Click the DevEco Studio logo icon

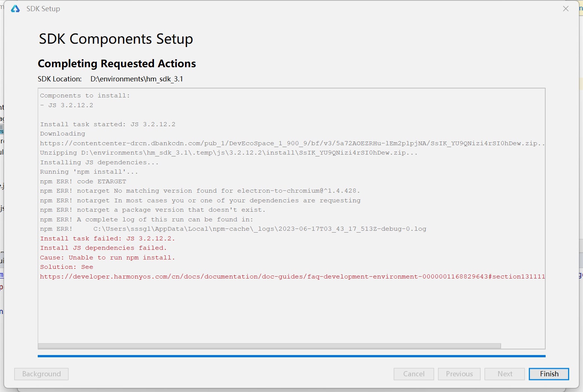[x=15, y=9]
